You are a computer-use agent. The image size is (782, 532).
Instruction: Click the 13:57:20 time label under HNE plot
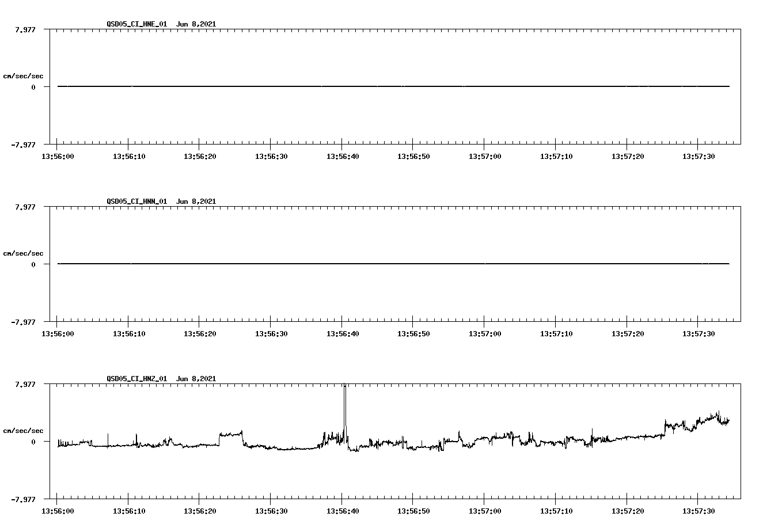(628, 156)
